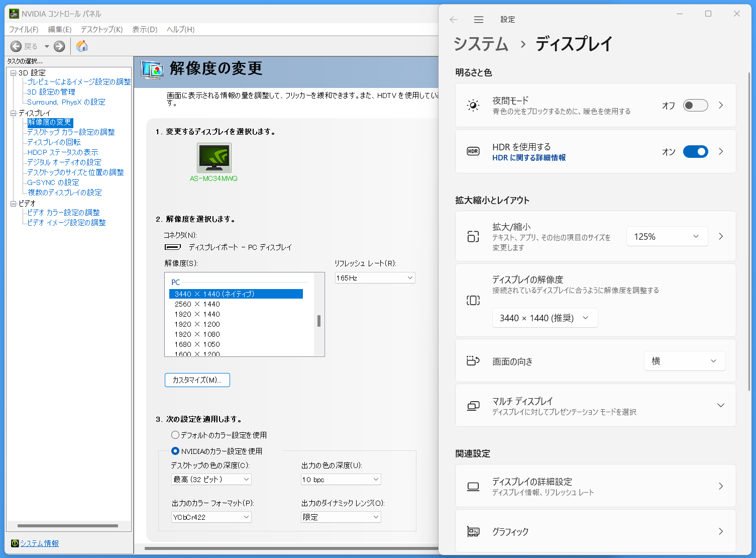Open ディスプレイの詳細設定 row
Image resolution: width=756 pixels, height=558 pixels.
[x=596, y=486]
